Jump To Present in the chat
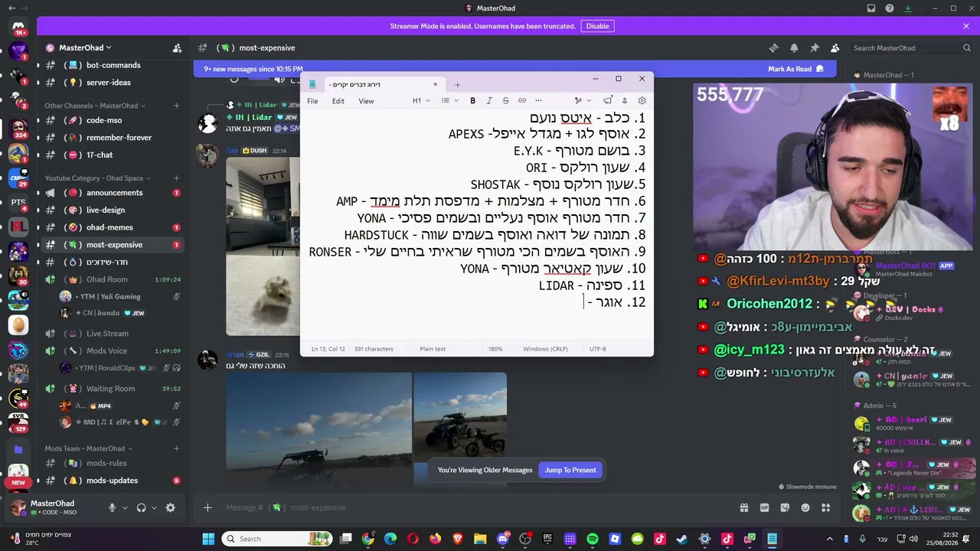This screenshot has height=551, width=980. [570, 470]
